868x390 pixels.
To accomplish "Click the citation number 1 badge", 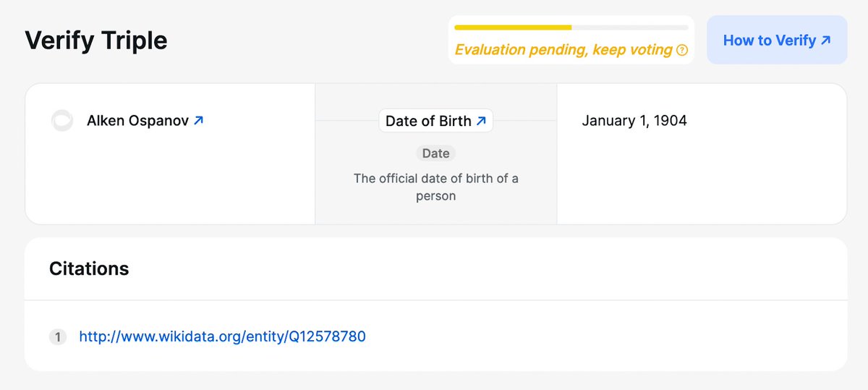I will coord(58,336).
